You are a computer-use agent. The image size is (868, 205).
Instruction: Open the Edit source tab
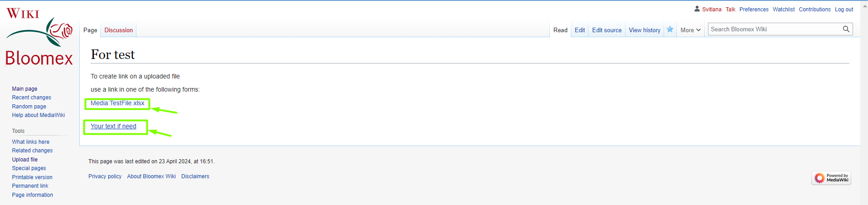(x=607, y=30)
